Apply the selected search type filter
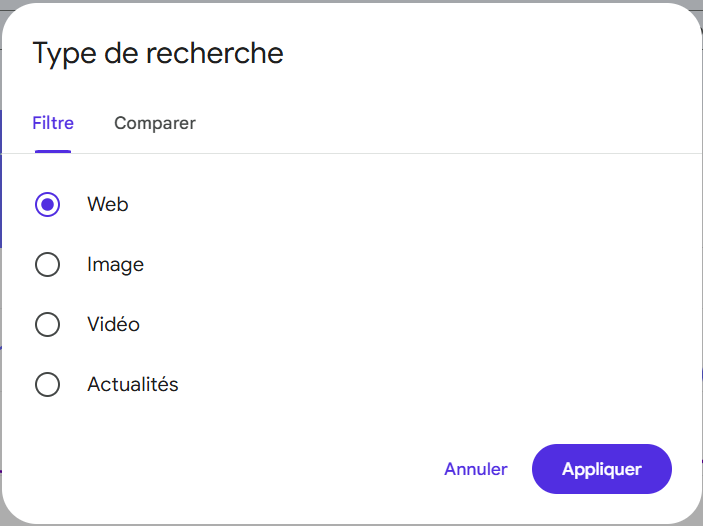The width and height of the screenshot is (703, 526). [602, 469]
